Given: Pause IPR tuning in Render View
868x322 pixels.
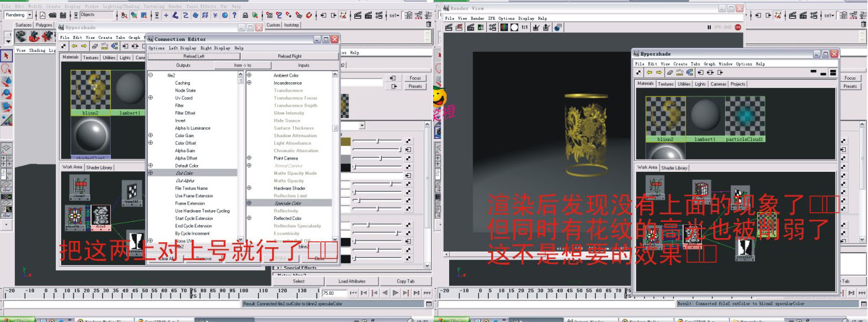Looking at the screenshot, I should (710, 27).
